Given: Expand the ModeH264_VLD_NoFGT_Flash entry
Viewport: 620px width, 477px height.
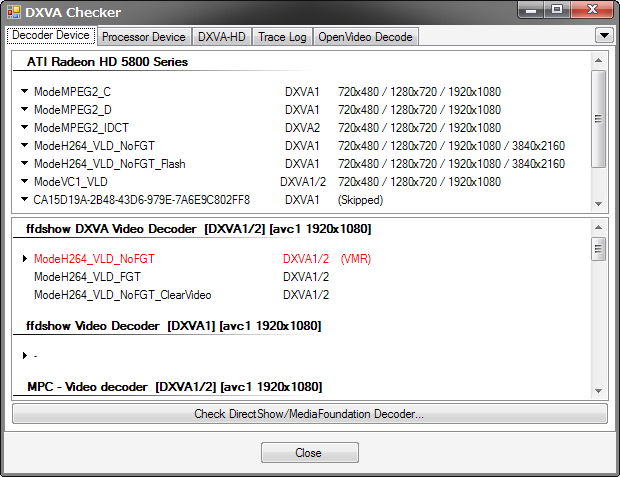Looking at the screenshot, I should (x=24, y=164).
